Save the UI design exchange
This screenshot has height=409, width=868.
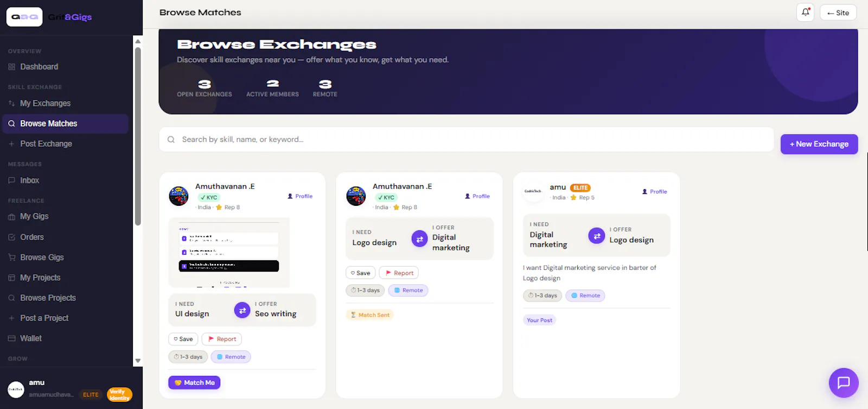tap(183, 339)
